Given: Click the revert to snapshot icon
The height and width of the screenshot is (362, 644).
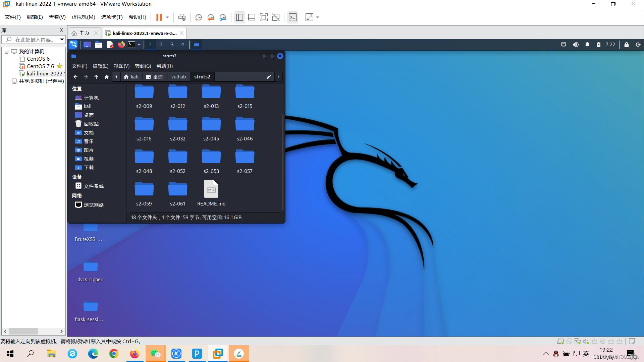Looking at the screenshot, I should coord(211,17).
